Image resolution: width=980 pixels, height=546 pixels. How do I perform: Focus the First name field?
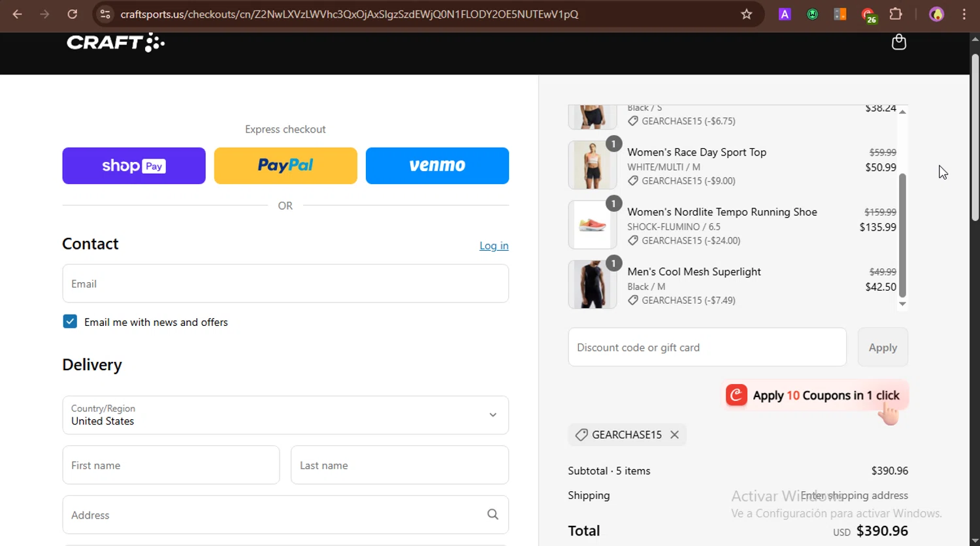[171, 465]
